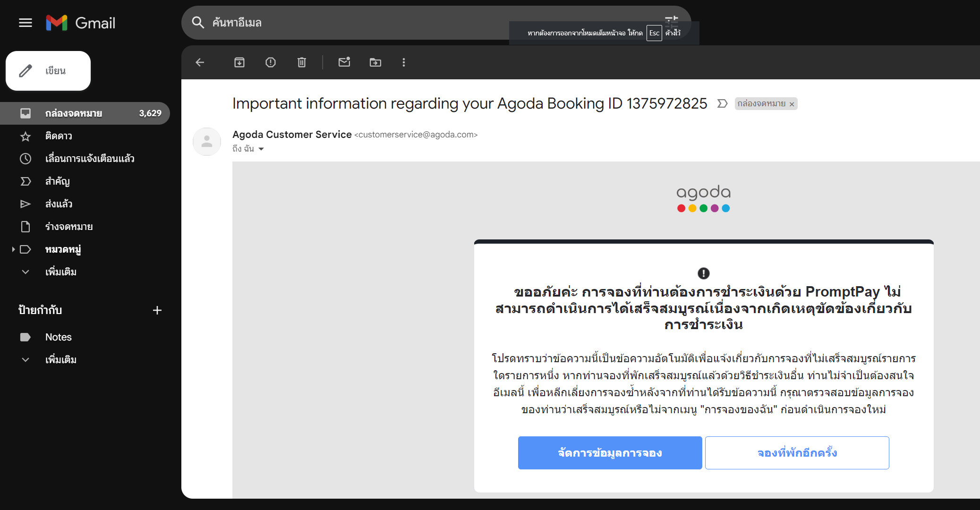Click the search magnifier icon
The width and height of the screenshot is (980, 510).
pos(198,23)
